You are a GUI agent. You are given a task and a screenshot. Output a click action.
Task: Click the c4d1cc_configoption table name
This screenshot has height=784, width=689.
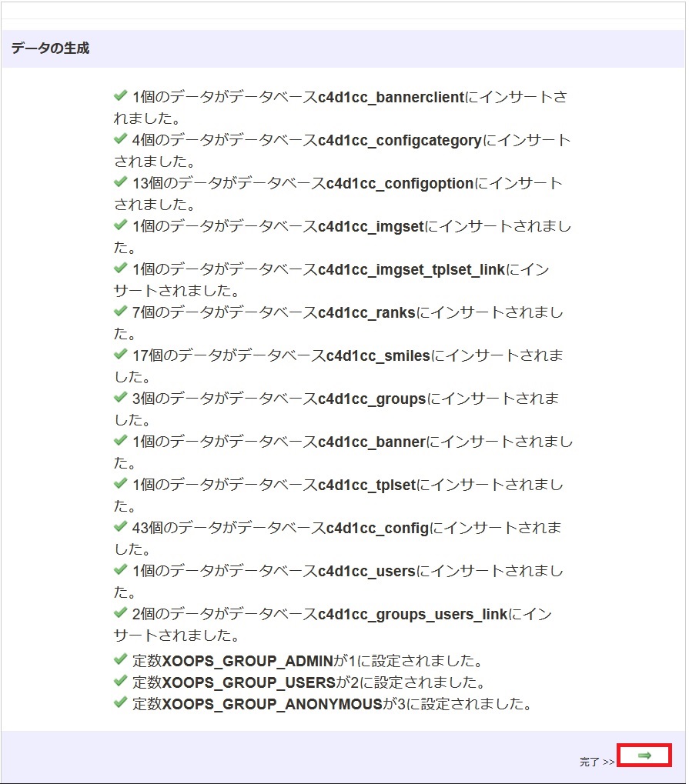tap(400, 184)
